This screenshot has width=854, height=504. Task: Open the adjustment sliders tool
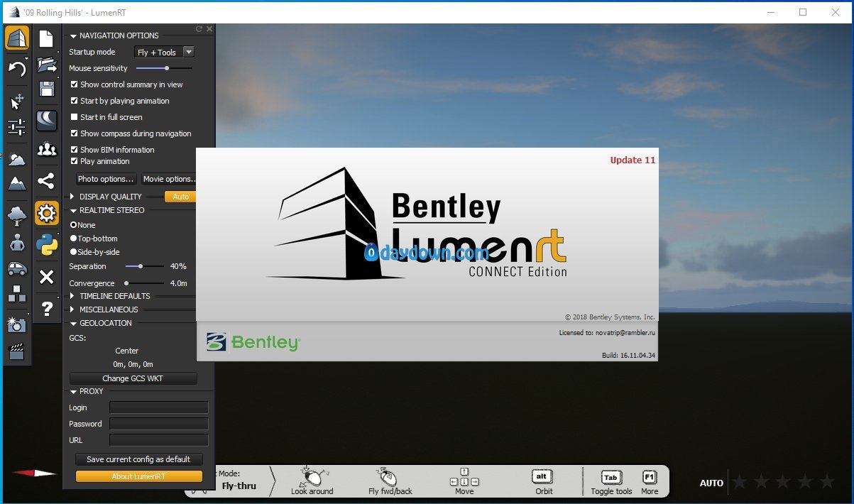pos(17,127)
